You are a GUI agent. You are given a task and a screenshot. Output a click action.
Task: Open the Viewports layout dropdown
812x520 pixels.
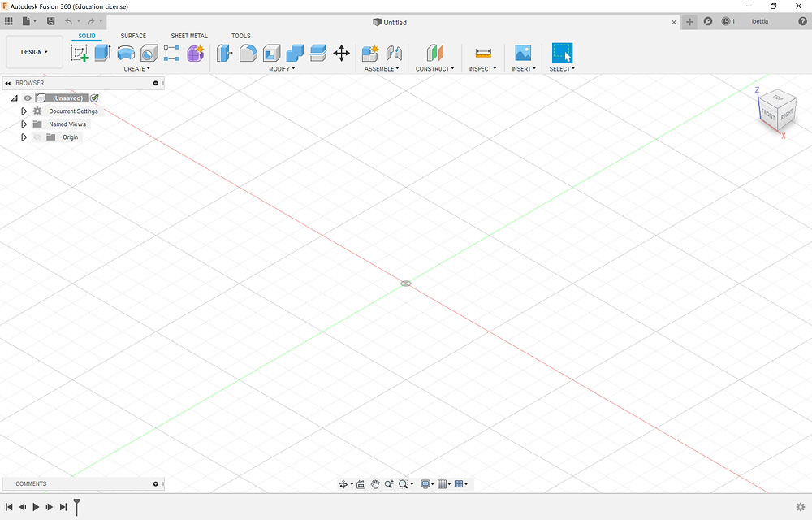[x=461, y=484]
